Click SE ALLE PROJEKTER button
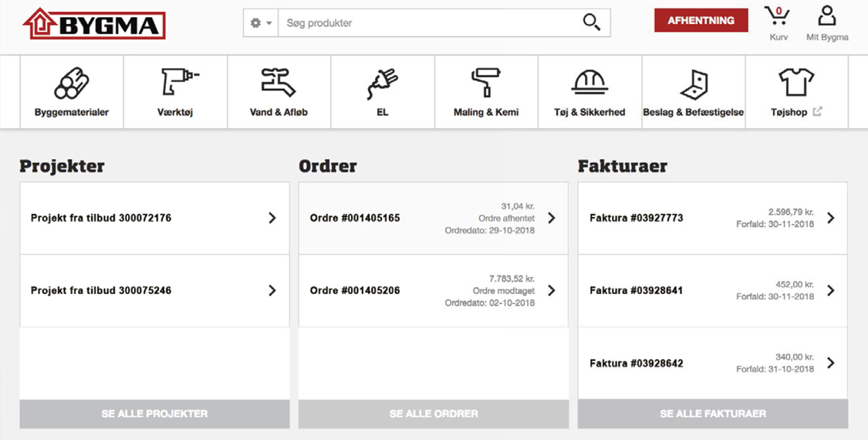Viewport: 868px width, 440px height. (x=154, y=414)
